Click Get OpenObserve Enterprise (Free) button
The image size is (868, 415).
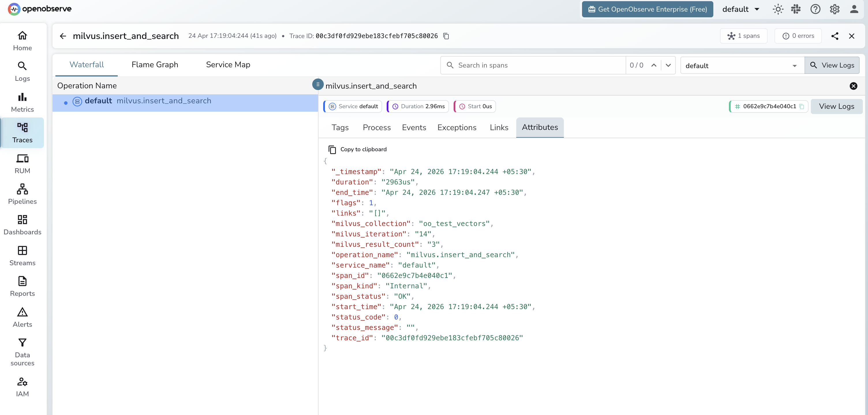point(647,9)
